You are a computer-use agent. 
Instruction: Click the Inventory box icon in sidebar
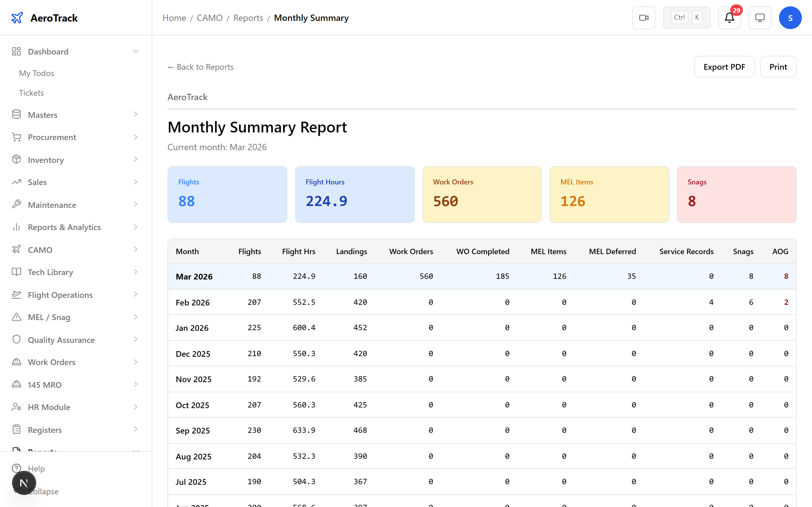[16, 160]
